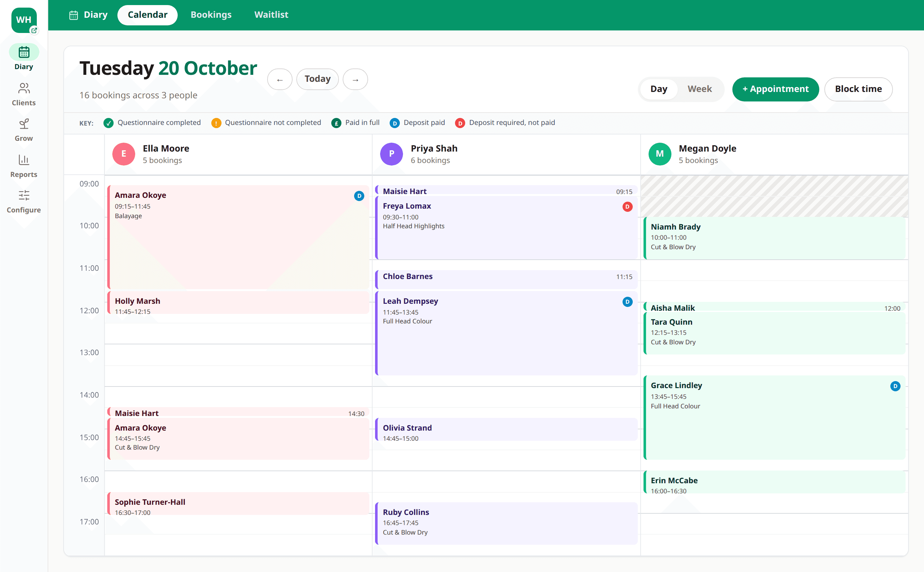The image size is (924, 572).
Task: Click the Priya Shah column name
Action: coord(434,149)
